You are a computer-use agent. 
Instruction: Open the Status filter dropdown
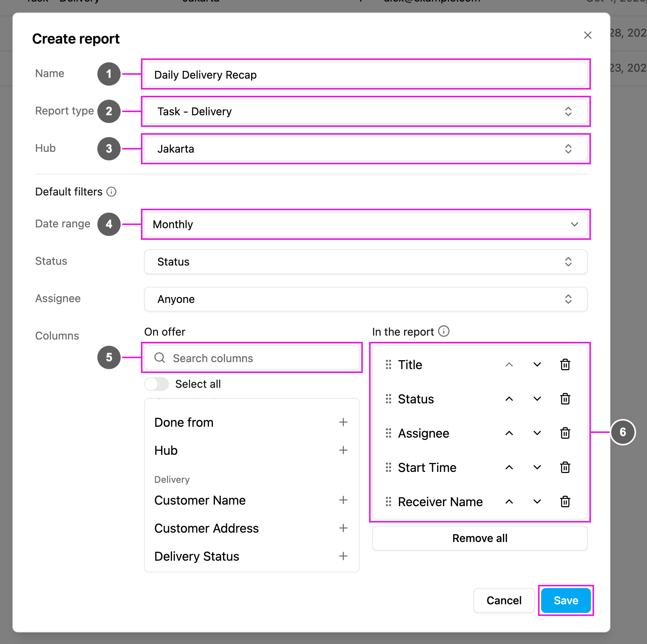366,262
